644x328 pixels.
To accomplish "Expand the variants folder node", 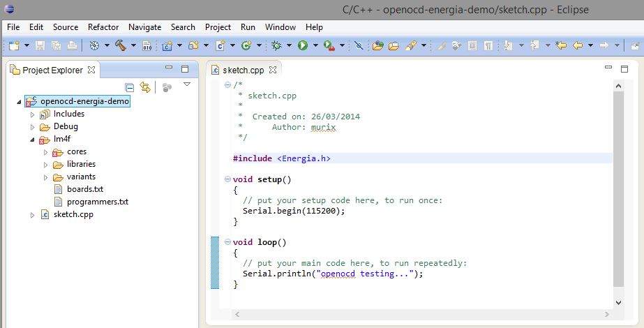I will click(x=45, y=177).
